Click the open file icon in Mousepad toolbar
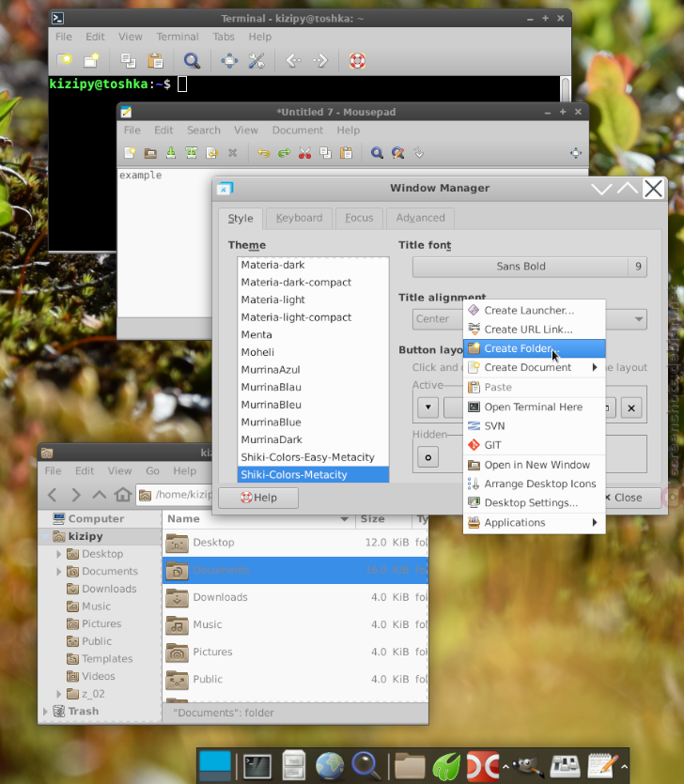 [x=150, y=152]
